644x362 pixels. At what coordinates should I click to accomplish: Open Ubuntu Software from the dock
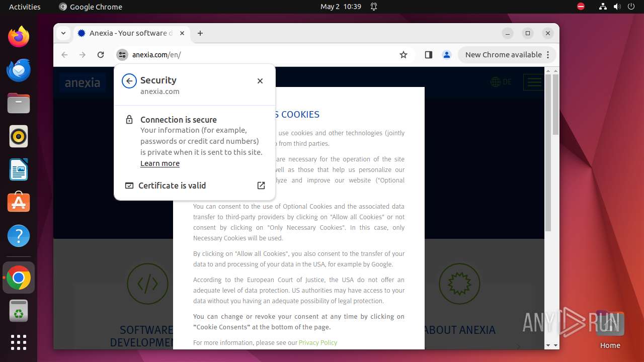pos(19,203)
